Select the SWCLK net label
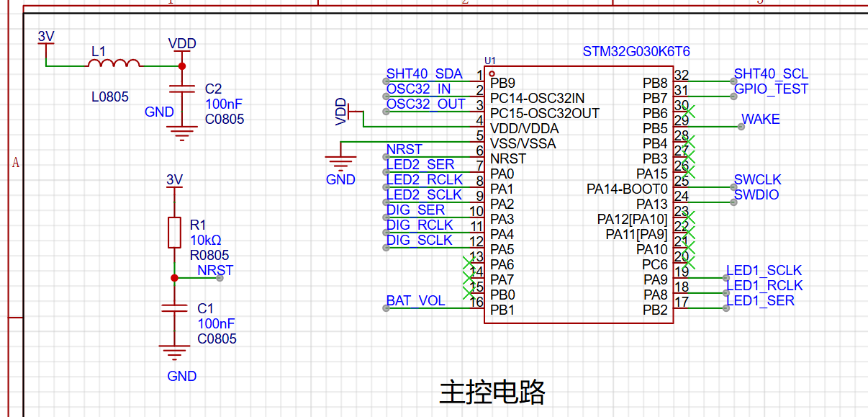Image resolution: width=868 pixels, height=417 pixels. coord(757,179)
